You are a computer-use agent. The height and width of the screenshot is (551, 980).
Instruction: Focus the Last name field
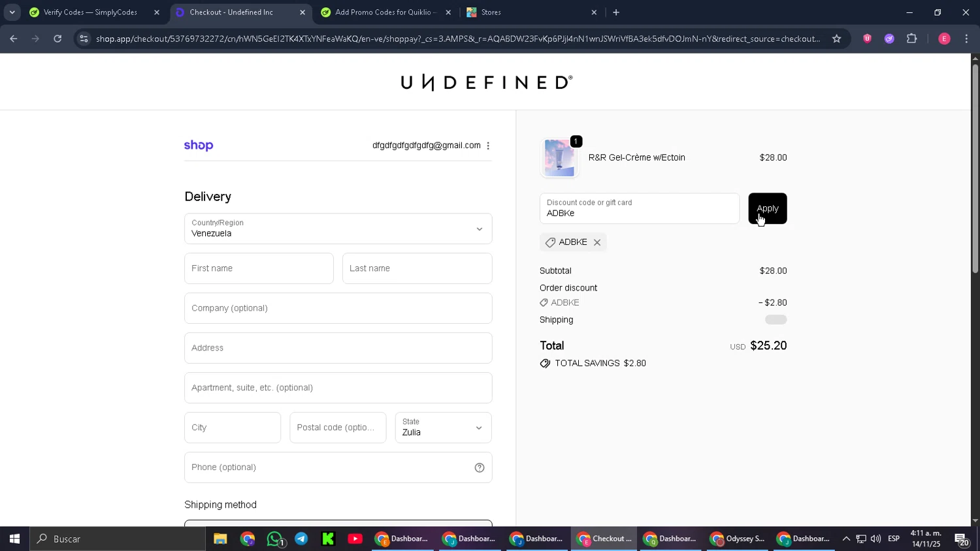(417, 268)
